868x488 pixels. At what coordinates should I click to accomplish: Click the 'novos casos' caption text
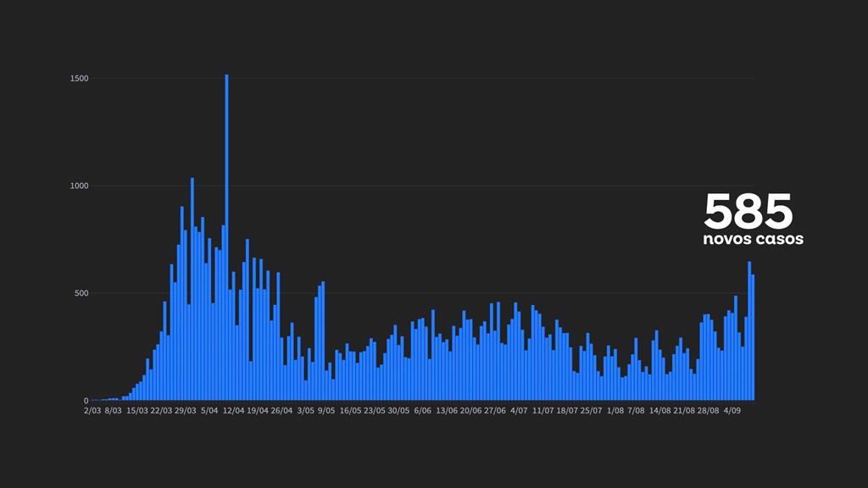tap(753, 240)
